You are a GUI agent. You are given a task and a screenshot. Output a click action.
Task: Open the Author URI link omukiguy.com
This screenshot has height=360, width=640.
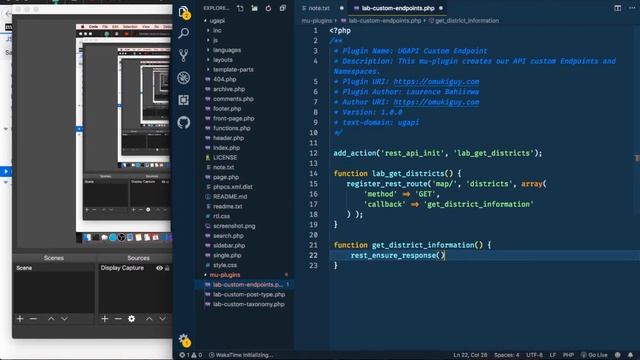pos(436,102)
